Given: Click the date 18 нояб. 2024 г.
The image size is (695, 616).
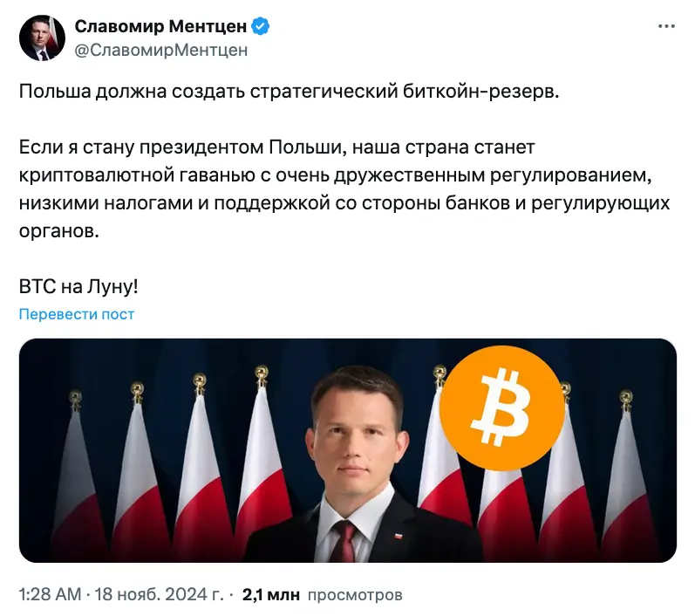Looking at the screenshot, I should [159, 595].
